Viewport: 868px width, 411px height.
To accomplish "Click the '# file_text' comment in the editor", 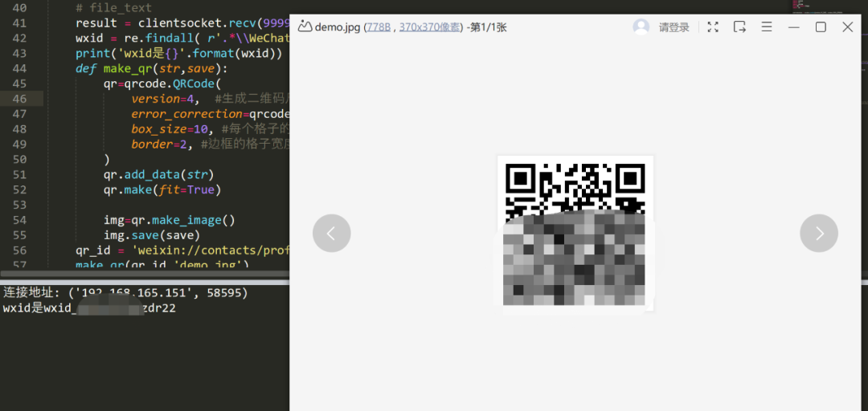I will click(113, 8).
